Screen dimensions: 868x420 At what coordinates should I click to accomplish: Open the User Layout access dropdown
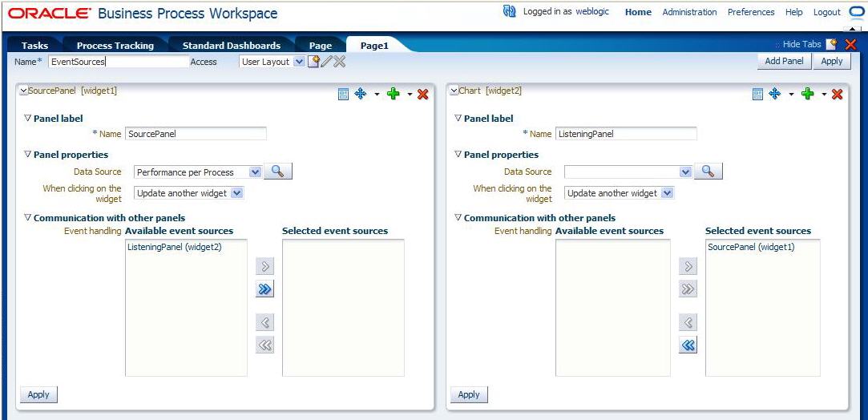(299, 62)
